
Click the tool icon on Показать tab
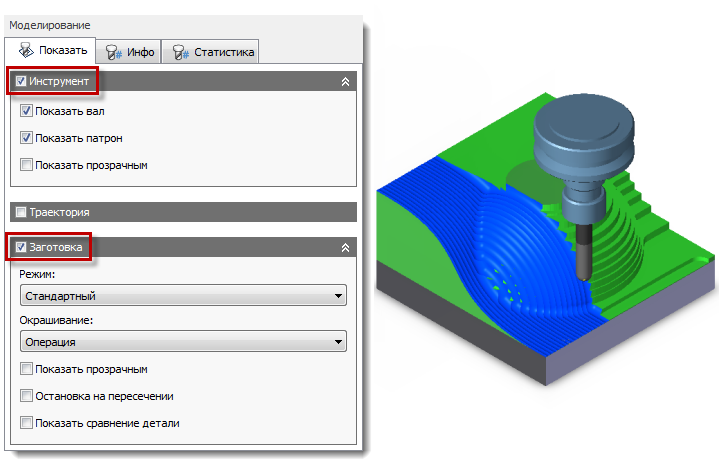(26, 50)
